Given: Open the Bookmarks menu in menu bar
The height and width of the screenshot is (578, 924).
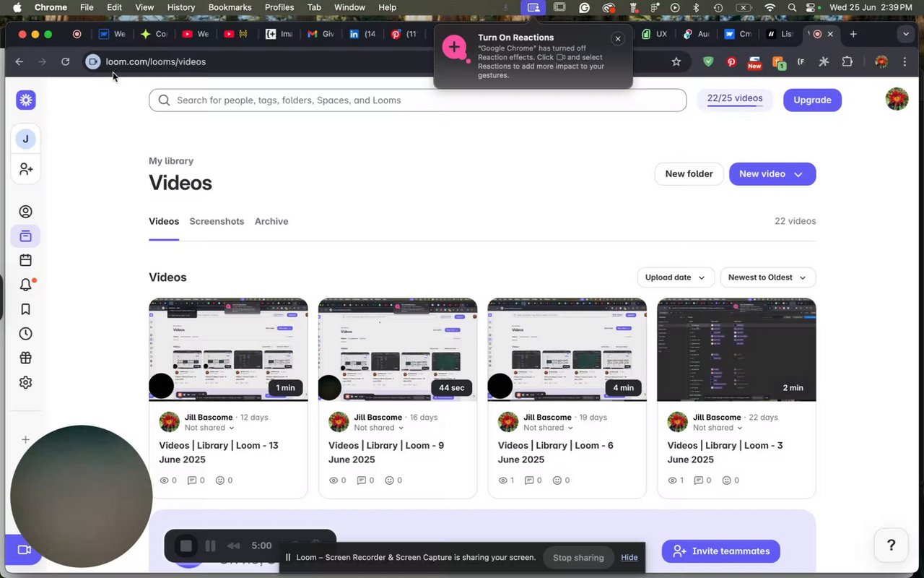Looking at the screenshot, I should tap(230, 7).
